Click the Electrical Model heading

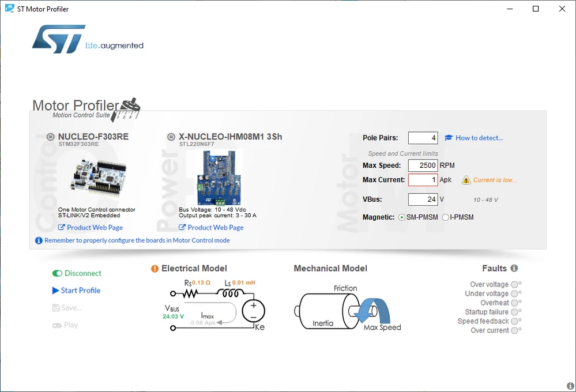point(194,269)
